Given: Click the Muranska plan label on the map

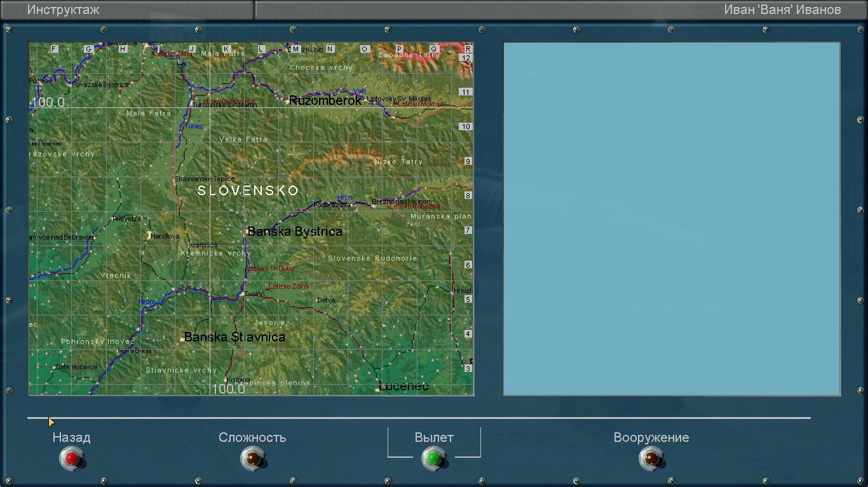Looking at the screenshot, I should 441,217.
